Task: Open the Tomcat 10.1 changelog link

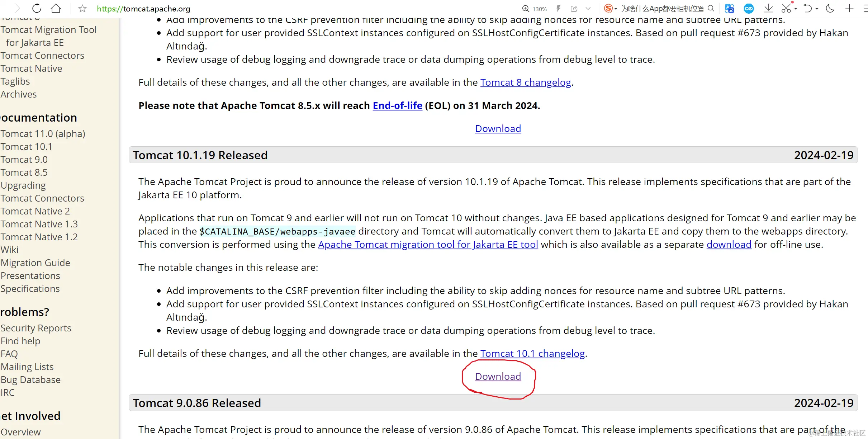Action: tap(532, 353)
